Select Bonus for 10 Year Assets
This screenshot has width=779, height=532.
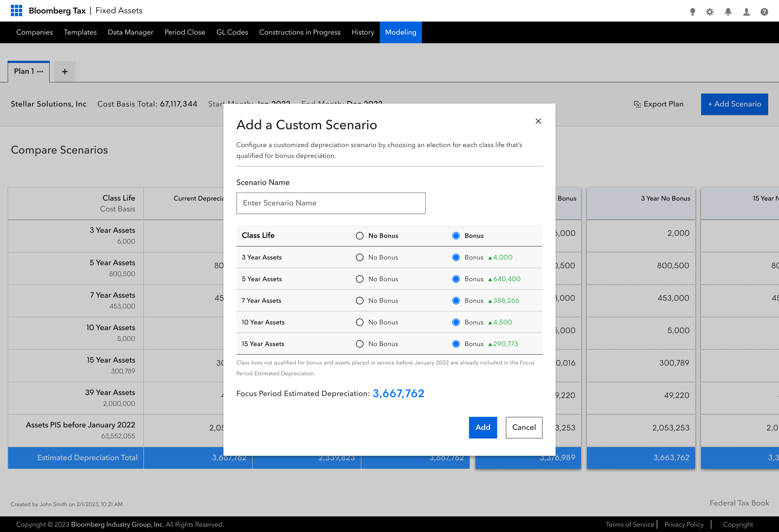[x=456, y=322]
